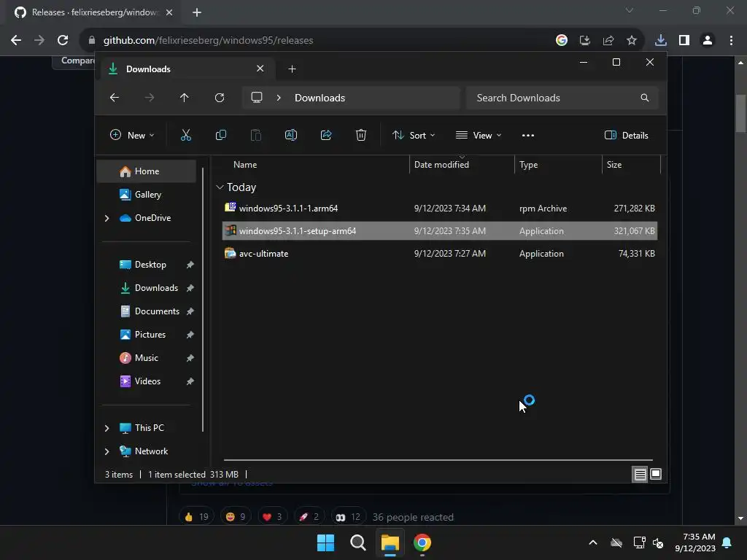
Task: Open the See more ellipsis menu in Explorer
Action: tap(528, 135)
